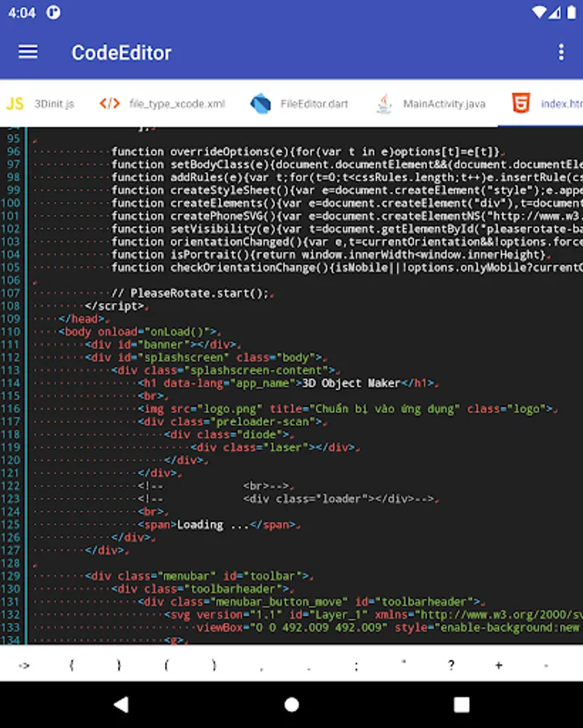This screenshot has width=583, height=728.
Task: Open the hamburger navigation menu
Action: 27,52
